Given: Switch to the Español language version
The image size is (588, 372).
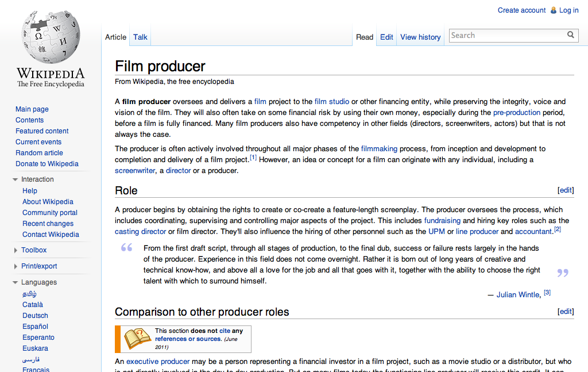Looking at the screenshot, I should [35, 327].
